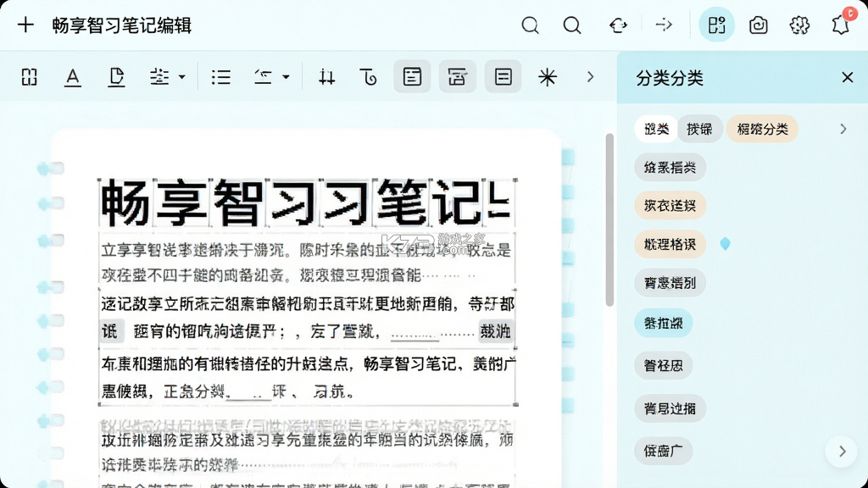Click the large title 畅享智习习笔记
Screen dimensions: 868x488
pyautogui.click(x=305, y=203)
